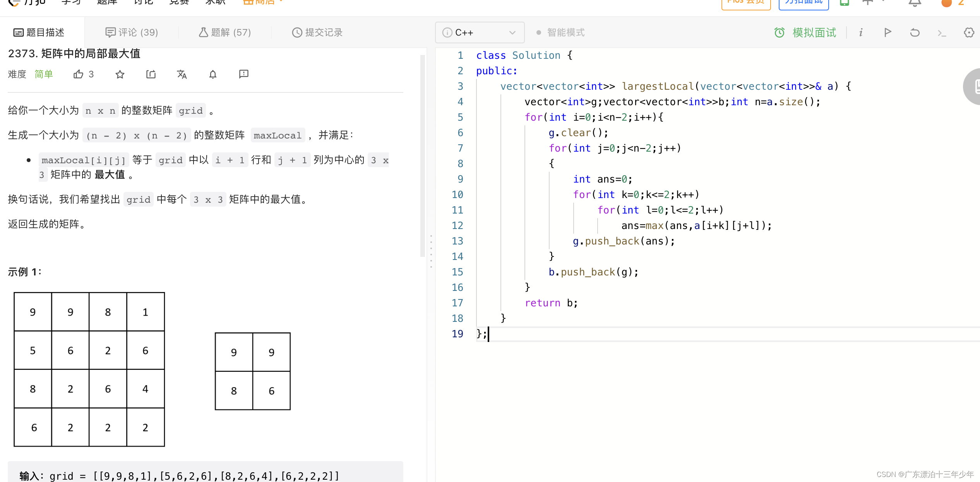Open the console terminal icon
This screenshot has height=482, width=980.
pos(942,33)
